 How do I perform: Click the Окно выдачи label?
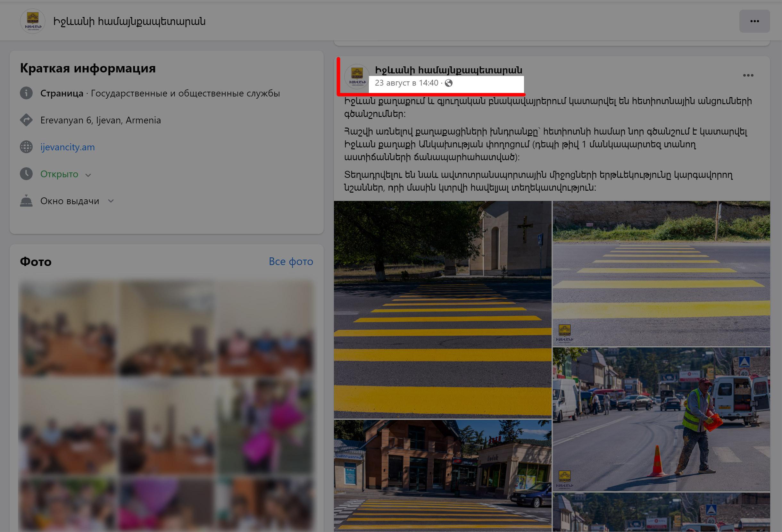click(70, 201)
